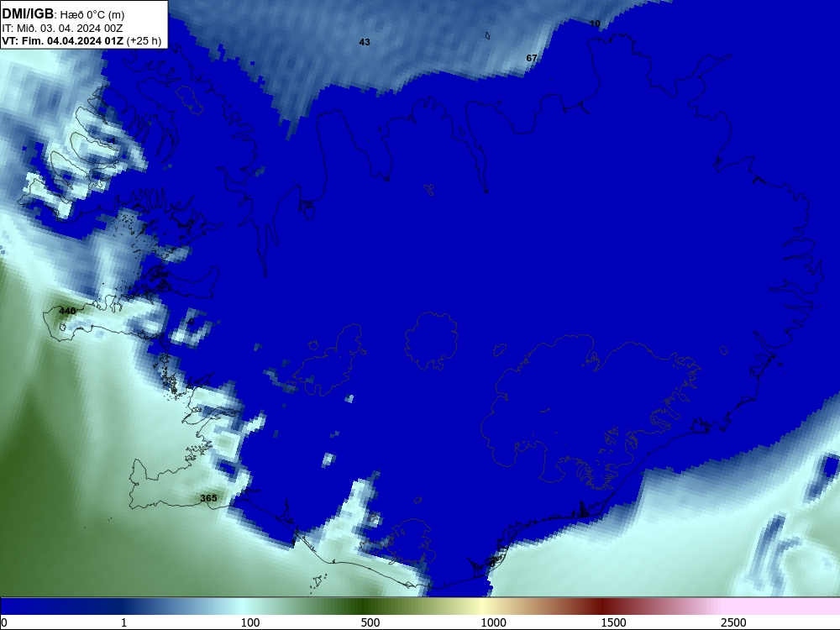The image size is (840, 630).
Task: Click the map value 440
Action: [67, 311]
